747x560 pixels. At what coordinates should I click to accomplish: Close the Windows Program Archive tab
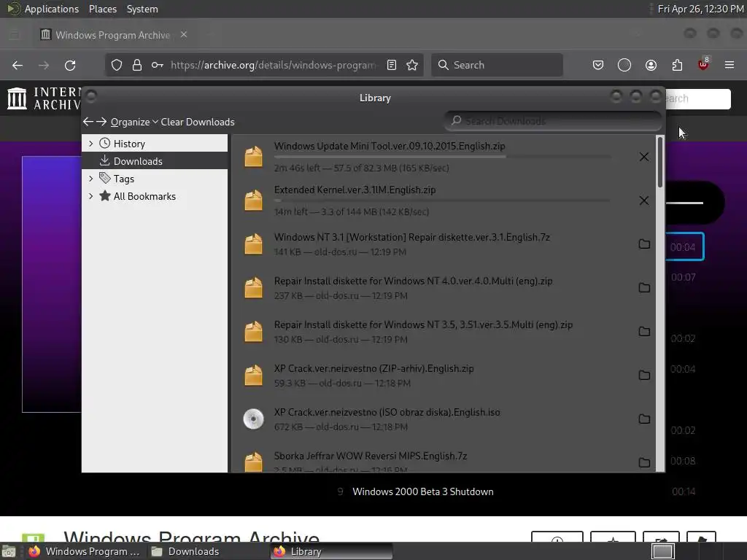[183, 35]
